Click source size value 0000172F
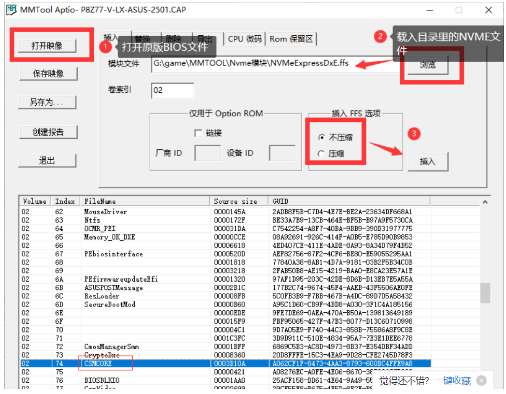This screenshot has height=394, width=506. [x=230, y=220]
